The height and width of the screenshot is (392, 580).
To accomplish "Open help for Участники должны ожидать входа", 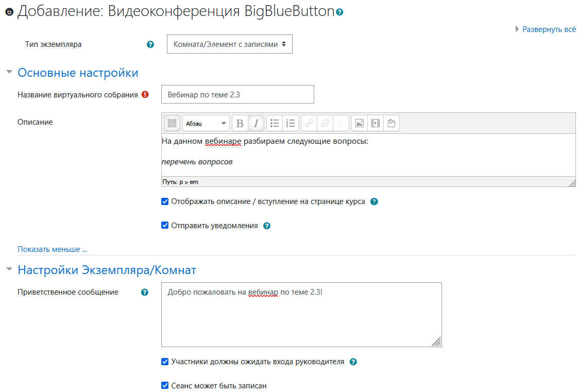I will [353, 362].
